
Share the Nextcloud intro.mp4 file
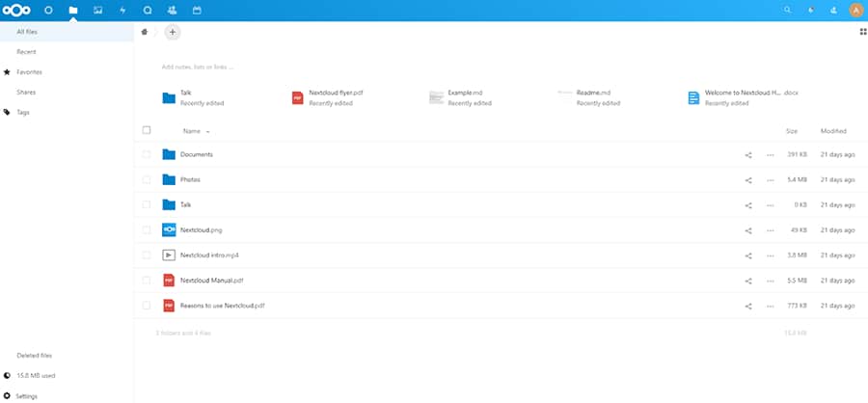(x=748, y=255)
